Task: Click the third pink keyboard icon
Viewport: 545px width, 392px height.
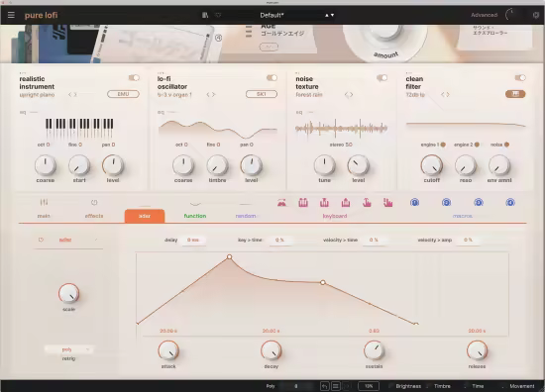Action: (324, 203)
